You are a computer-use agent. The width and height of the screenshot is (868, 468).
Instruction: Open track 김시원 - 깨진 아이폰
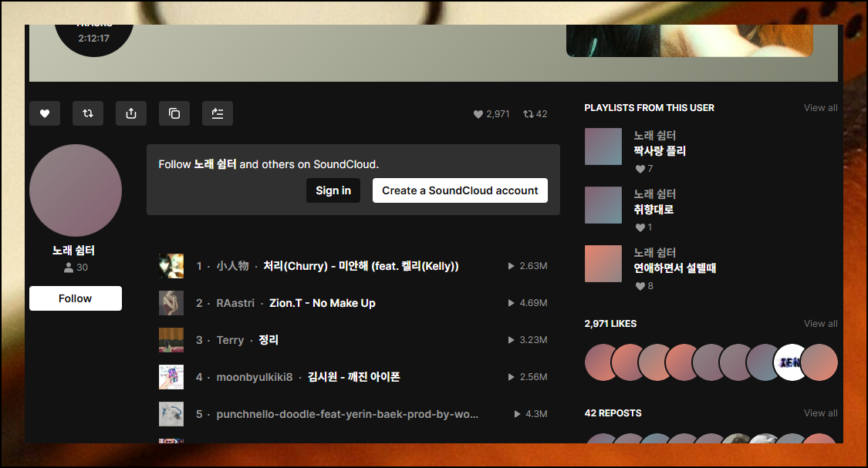(x=353, y=377)
